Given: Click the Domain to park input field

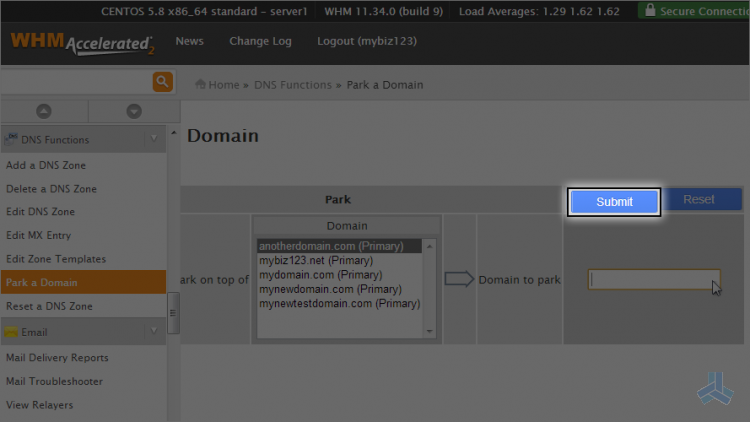Looking at the screenshot, I should 654,279.
